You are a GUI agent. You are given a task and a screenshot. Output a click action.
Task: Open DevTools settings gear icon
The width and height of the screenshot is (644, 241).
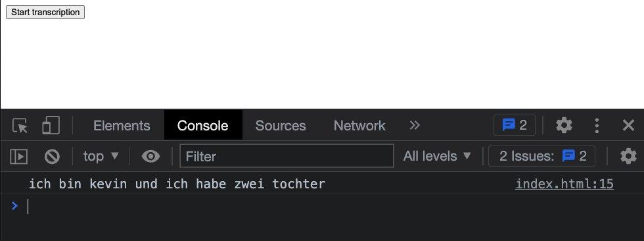click(564, 125)
